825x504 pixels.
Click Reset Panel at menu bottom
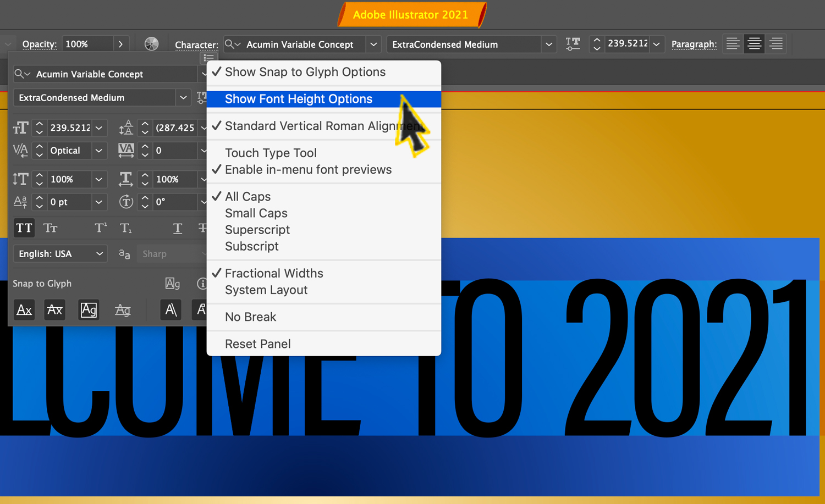[x=257, y=344]
